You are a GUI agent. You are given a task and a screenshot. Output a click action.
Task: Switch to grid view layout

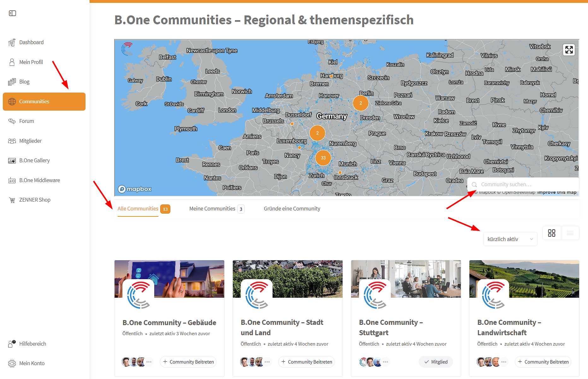coord(552,233)
